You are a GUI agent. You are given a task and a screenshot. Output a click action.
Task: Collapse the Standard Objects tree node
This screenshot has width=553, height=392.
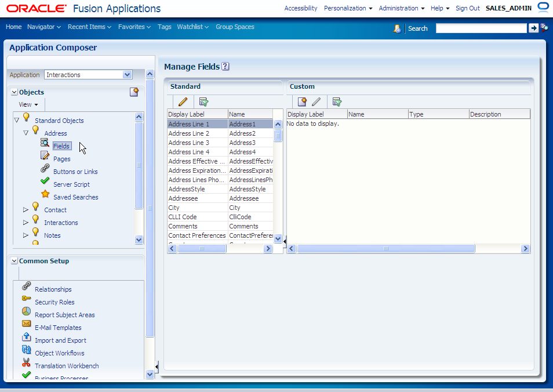(x=17, y=120)
